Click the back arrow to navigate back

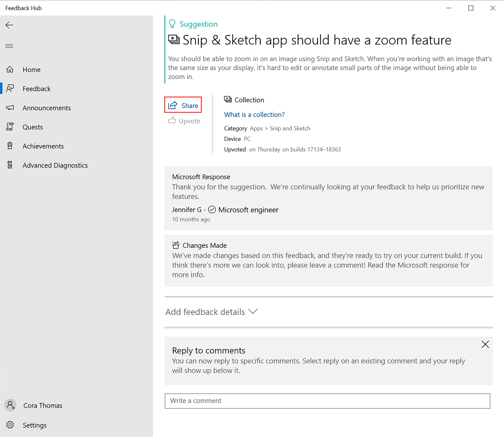pyautogui.click(x=10, y=24)
